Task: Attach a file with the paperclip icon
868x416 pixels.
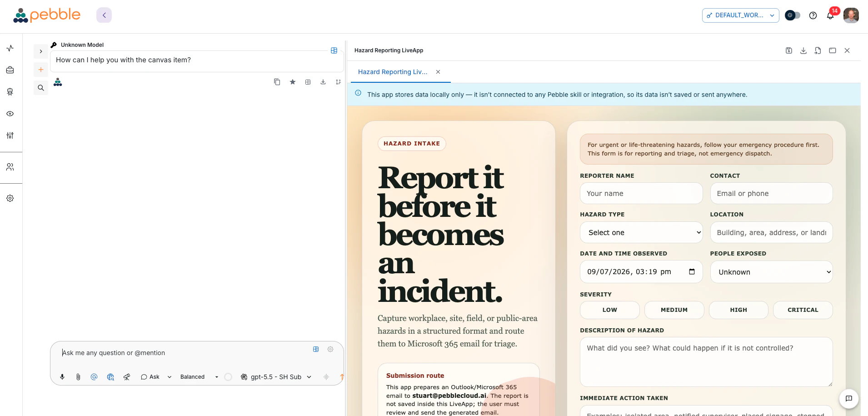Action: (x=78, y=377)
